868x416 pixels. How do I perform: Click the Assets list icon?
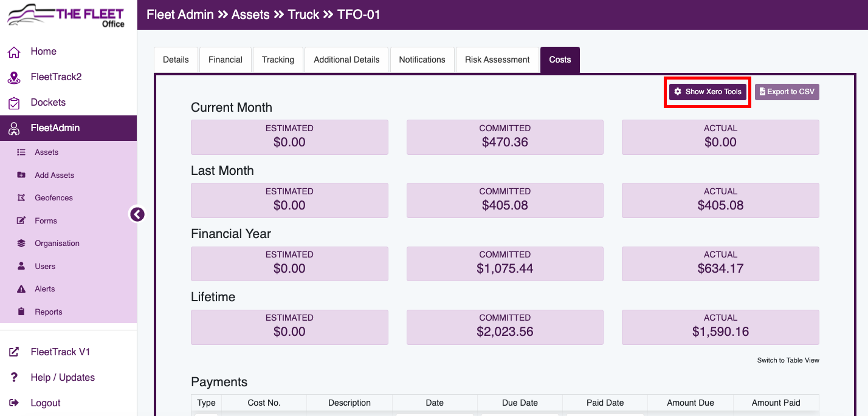[21, 152]
